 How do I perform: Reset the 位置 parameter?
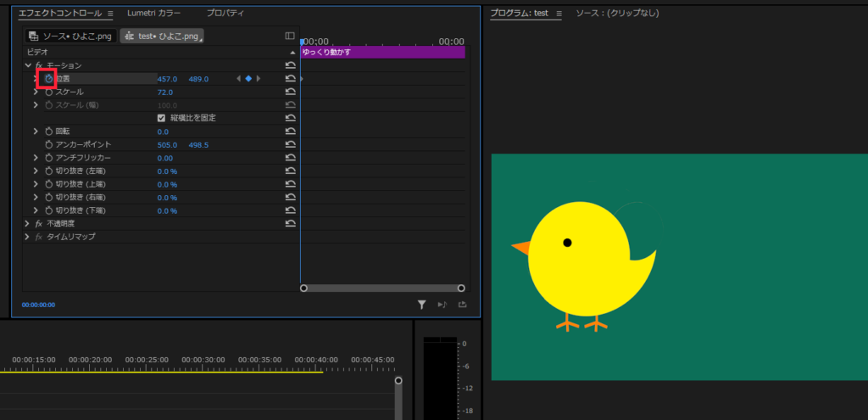291,79
